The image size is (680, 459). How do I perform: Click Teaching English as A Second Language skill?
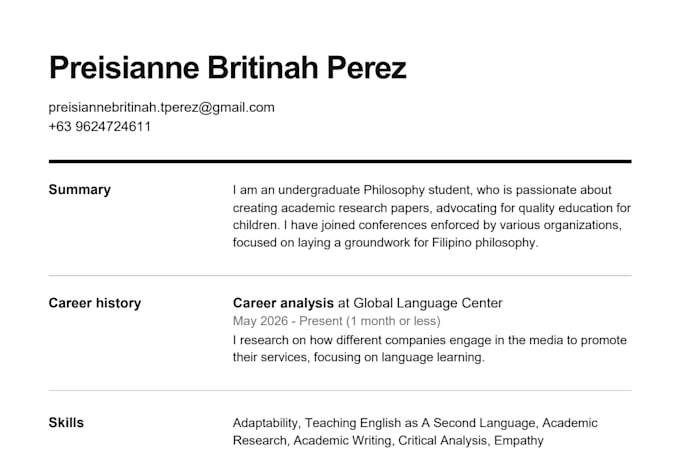421,423
